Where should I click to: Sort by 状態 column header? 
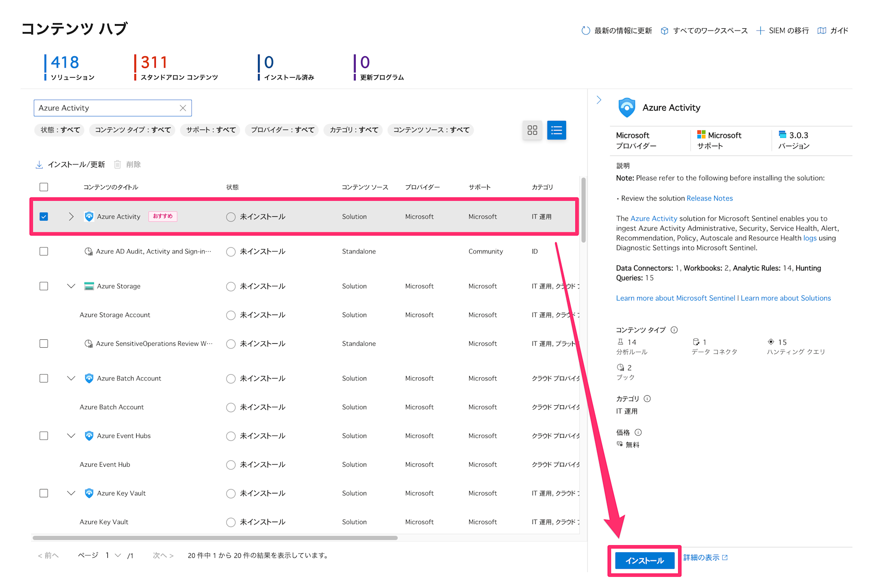pos(233,187)
